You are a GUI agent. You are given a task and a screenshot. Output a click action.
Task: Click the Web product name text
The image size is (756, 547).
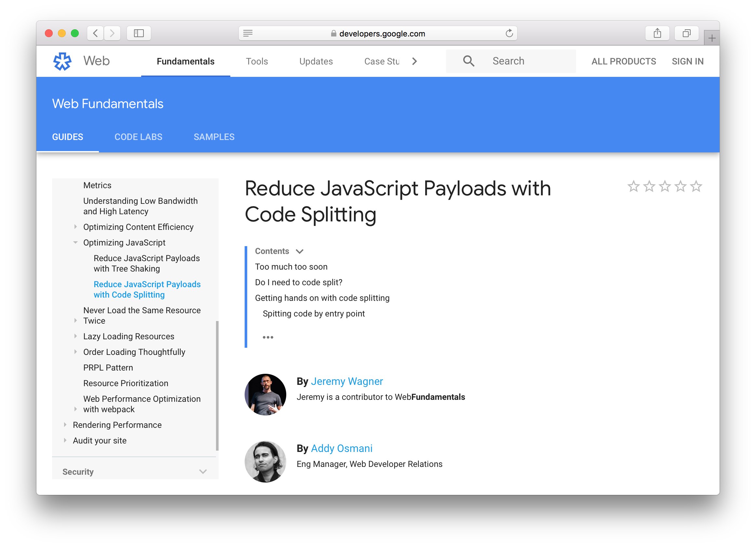(x=96, y=61)
